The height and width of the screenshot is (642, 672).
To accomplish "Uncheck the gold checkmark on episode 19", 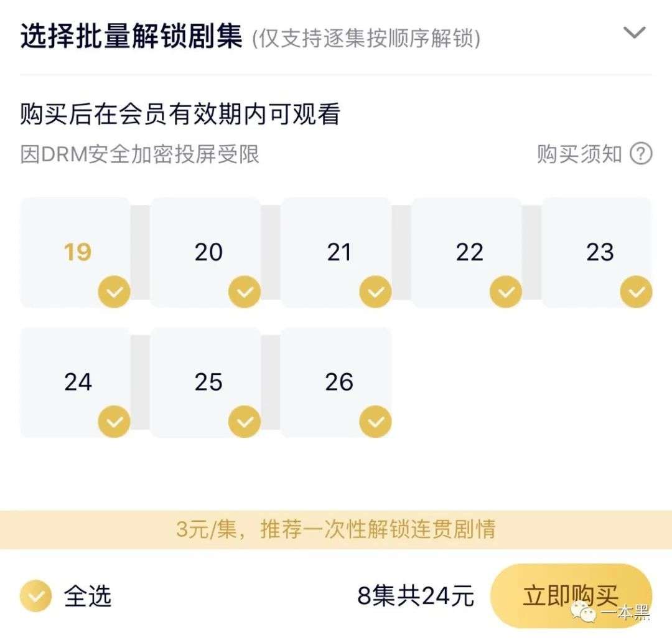I will click(114, 291).
